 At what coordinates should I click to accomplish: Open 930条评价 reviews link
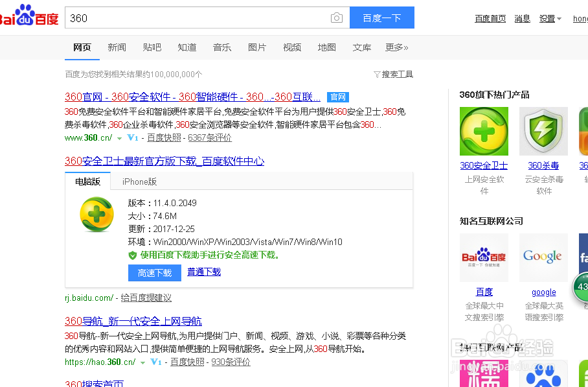231,362
